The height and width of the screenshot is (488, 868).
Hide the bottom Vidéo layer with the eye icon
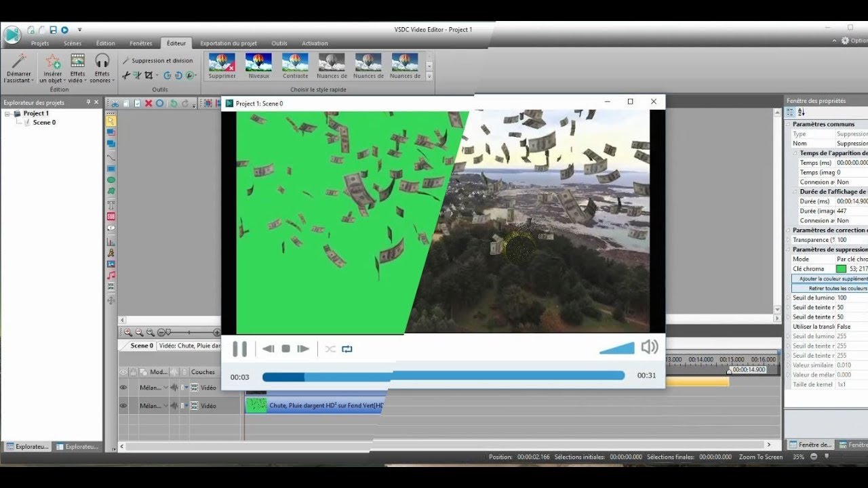coord(123,406)
